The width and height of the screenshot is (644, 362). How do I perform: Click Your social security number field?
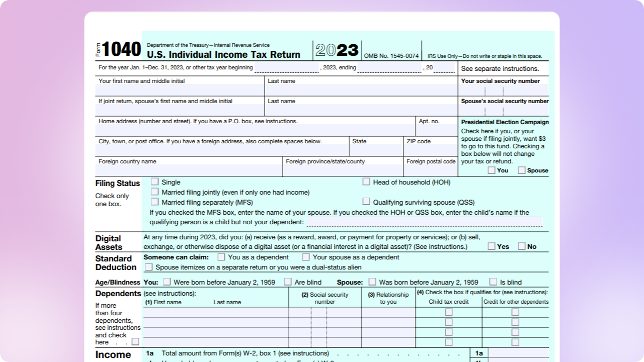point(504,90)
